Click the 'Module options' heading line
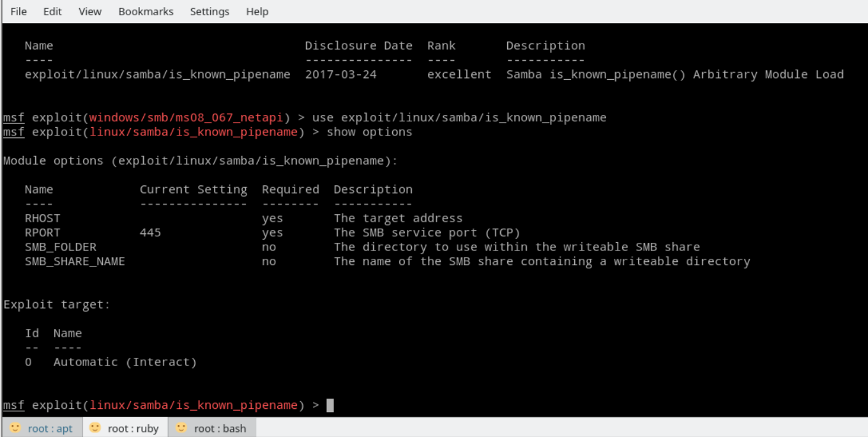This screenshot has height=437, width=868. click(x=201, y=161)
